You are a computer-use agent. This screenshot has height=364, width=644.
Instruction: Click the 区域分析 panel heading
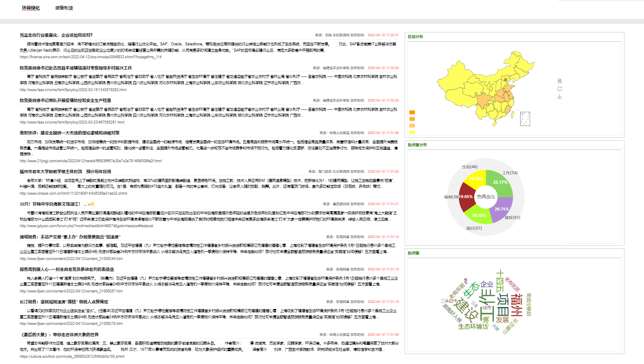(415, 37)
